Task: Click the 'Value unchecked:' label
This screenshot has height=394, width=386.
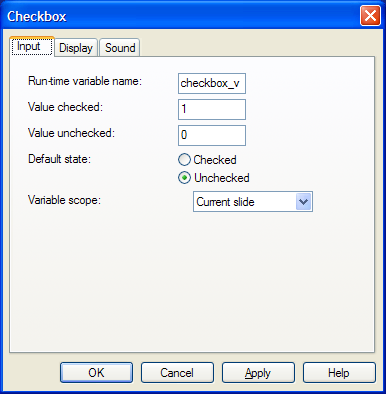Action: pyautogui.click(x=71, y=133)
